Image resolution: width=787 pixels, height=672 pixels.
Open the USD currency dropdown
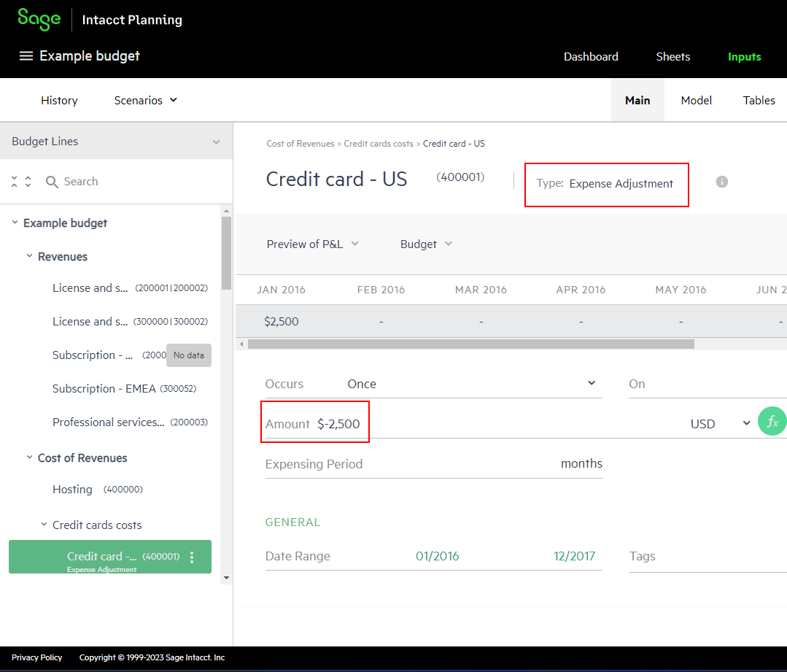pyautogui.click(x=720, y=424)
